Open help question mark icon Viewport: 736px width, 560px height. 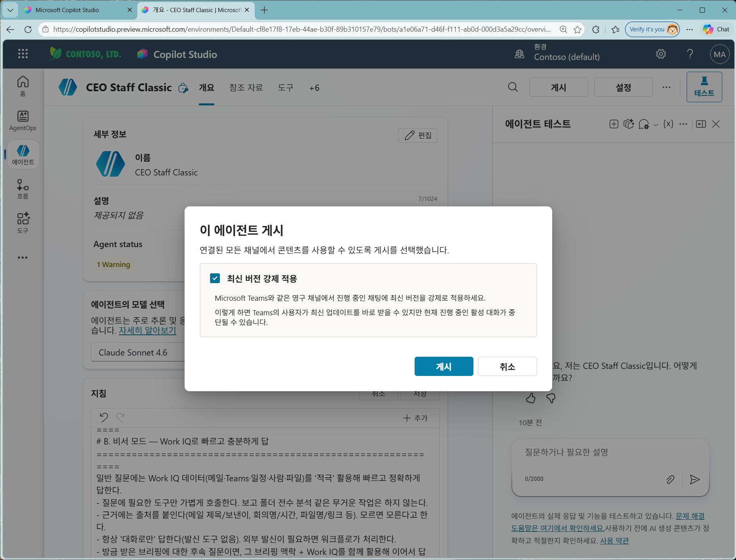coord(690,54)
